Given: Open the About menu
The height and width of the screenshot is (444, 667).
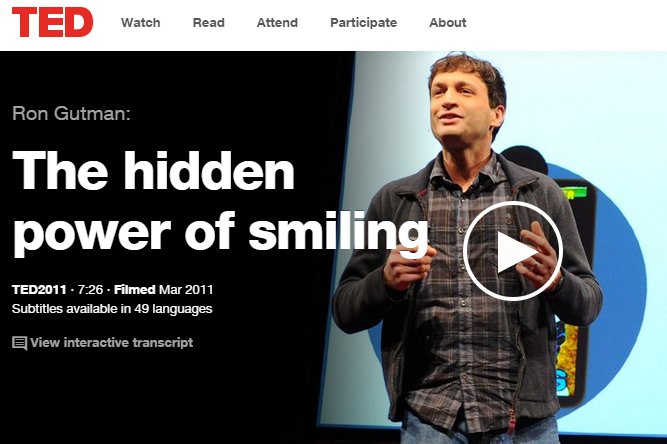Looking at the screenshot, I should point(448,23).
